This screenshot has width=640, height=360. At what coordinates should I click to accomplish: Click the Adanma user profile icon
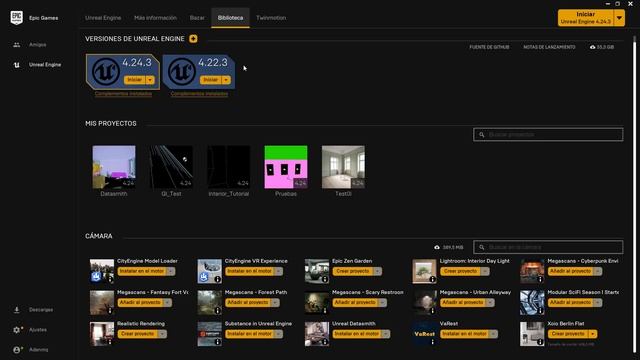point(17,350)
